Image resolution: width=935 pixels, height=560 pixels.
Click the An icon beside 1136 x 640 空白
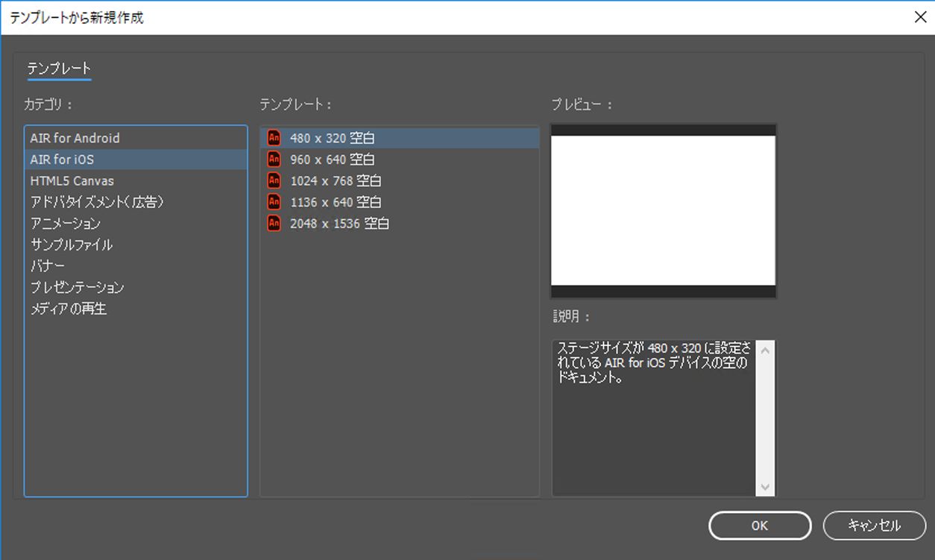[x=274, y=201]
